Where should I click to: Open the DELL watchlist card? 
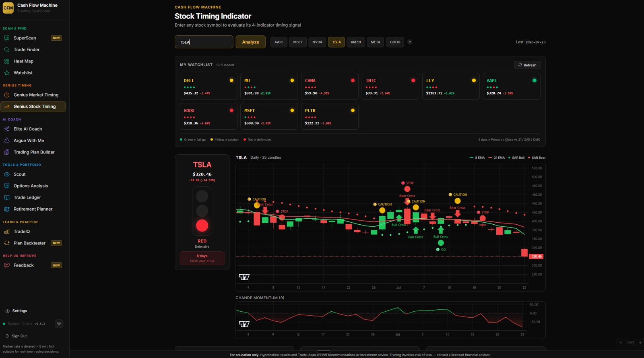tap(208, 86)
